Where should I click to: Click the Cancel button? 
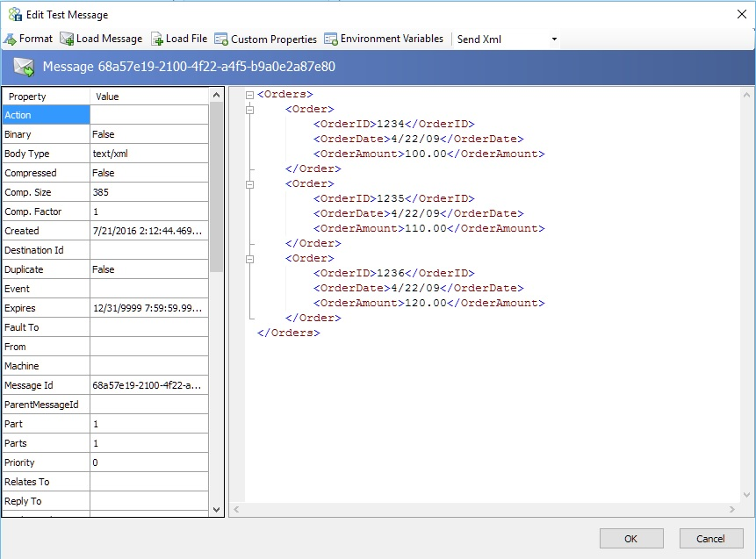[710, 539]
